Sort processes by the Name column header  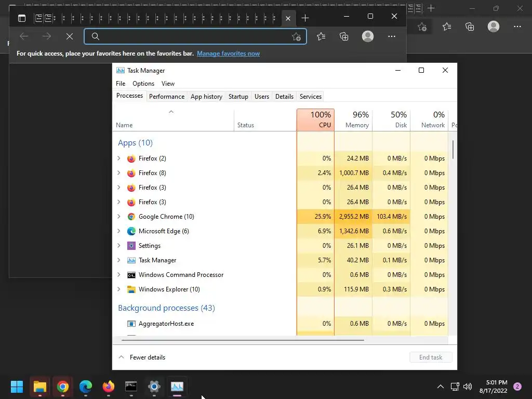click(173, 120)
